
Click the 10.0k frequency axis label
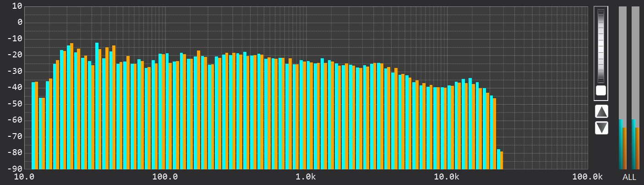coord(446,177)
